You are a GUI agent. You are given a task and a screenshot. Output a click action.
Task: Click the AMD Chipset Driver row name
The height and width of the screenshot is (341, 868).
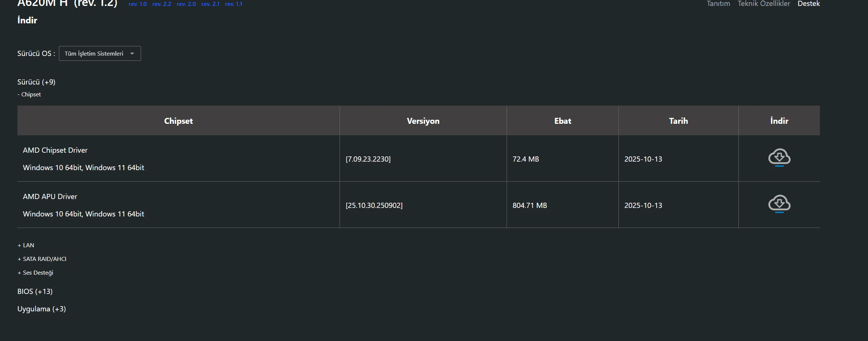(x=55, y=150)
